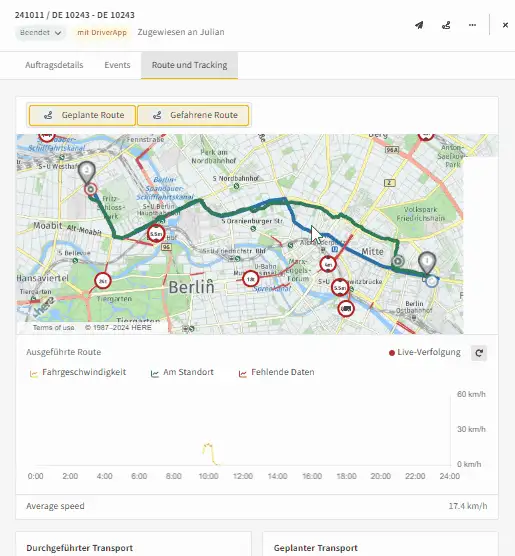Toggle the Fehlende Daten chart legend

pos(276,372)
